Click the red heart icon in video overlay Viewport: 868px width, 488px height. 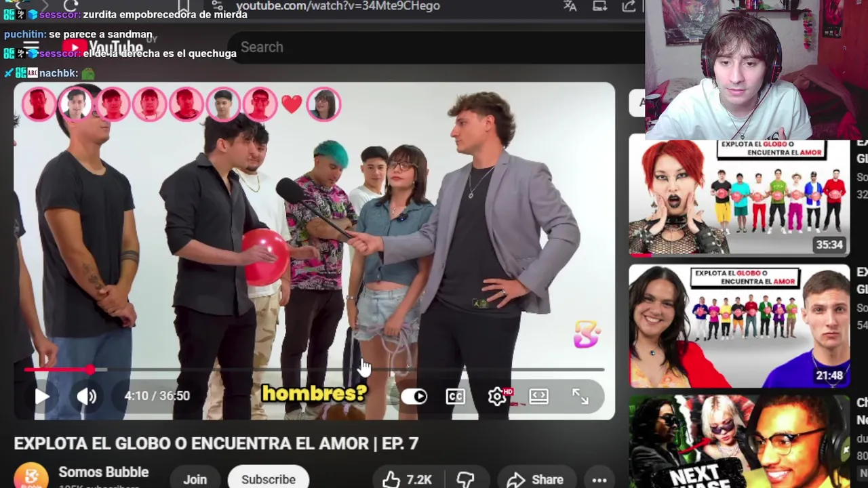coord(292,104)
